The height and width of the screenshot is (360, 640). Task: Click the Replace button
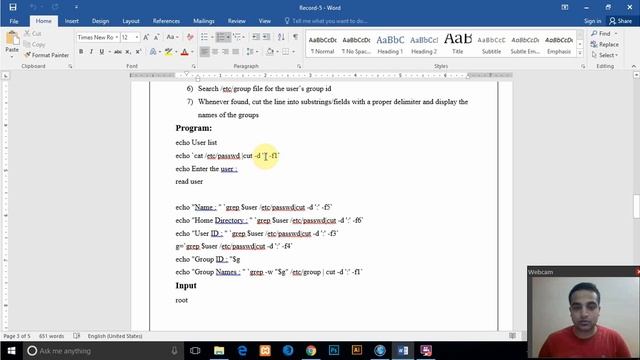click(604, 44)
